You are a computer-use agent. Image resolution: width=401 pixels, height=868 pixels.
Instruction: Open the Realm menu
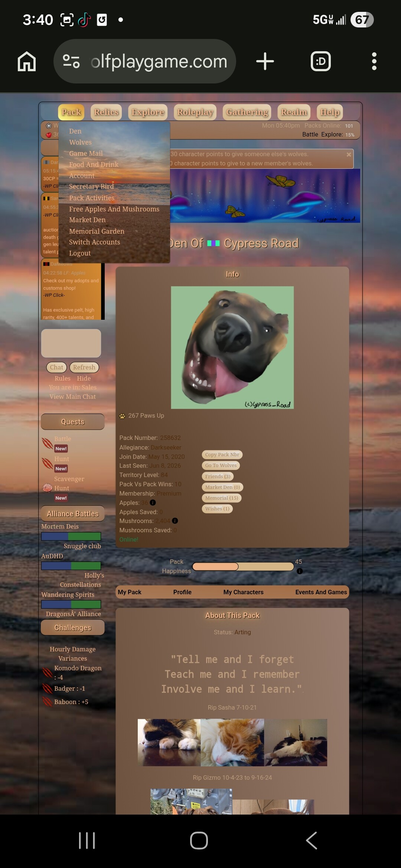tap(294, 112)
